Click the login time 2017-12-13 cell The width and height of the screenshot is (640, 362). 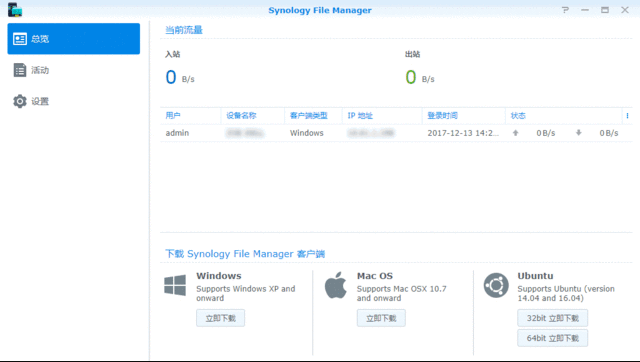tap(463, 133)
